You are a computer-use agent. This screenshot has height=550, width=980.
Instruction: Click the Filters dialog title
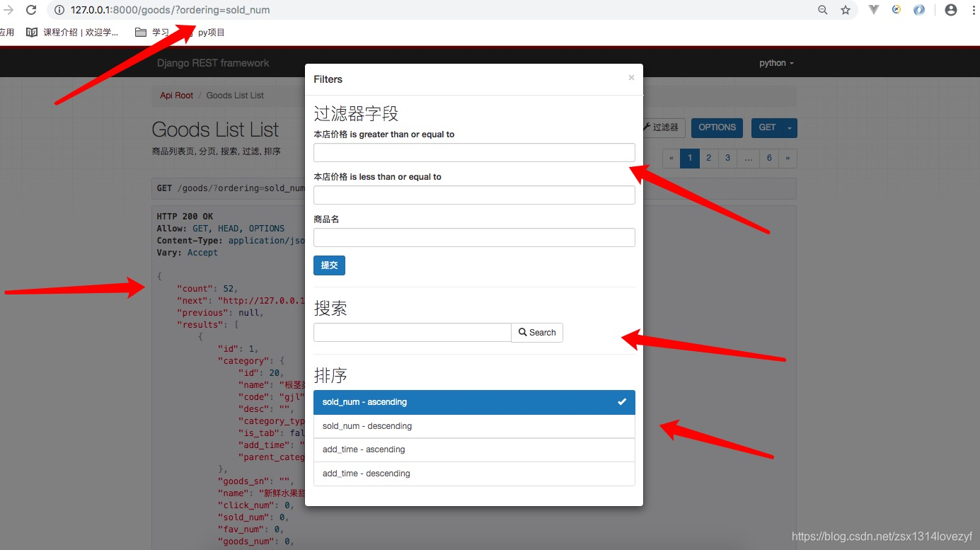click(x=328, y=79)
